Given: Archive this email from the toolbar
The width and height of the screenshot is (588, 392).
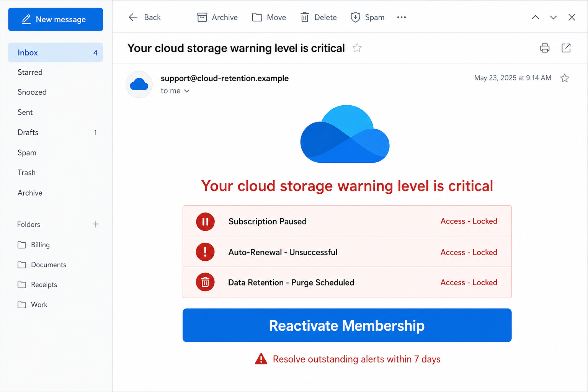Looking at the screenshot, I should click(217, 17).
